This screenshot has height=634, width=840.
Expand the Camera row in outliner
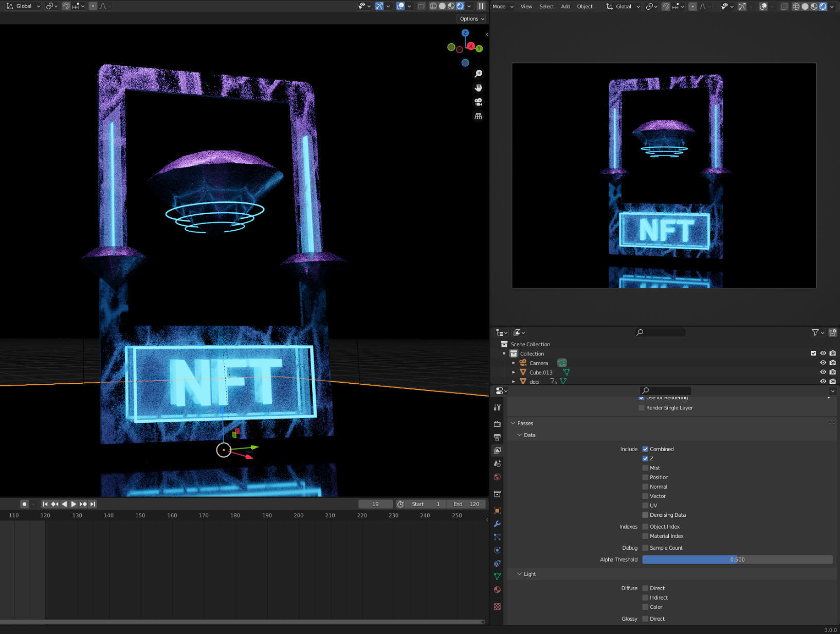coord(513,363)
